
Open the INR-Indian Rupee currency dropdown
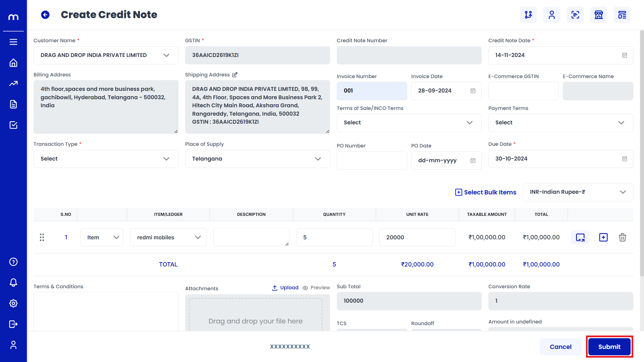point(578,192)
